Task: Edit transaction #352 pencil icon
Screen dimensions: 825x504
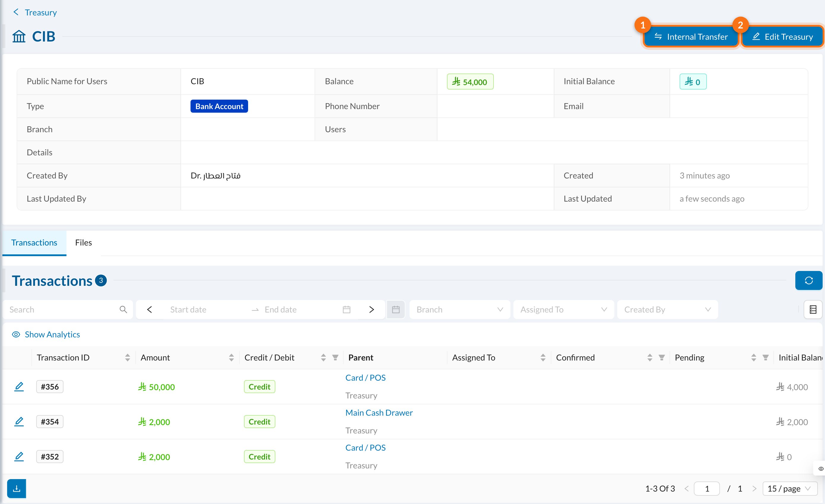Action: pos(19,457)
